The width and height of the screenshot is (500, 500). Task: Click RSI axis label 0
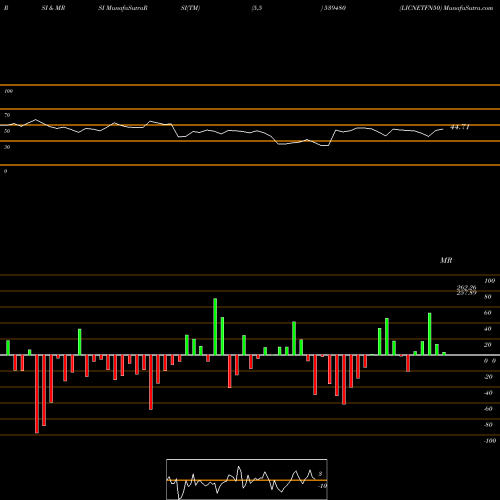pyautogui.click(x=6, y=171)
